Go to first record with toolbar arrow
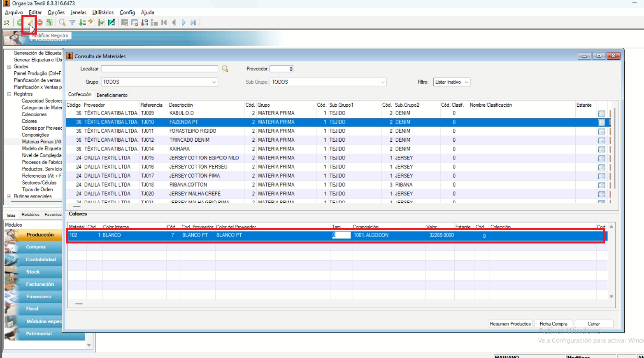The image size is (644, 358). click(x=164, y=23)
